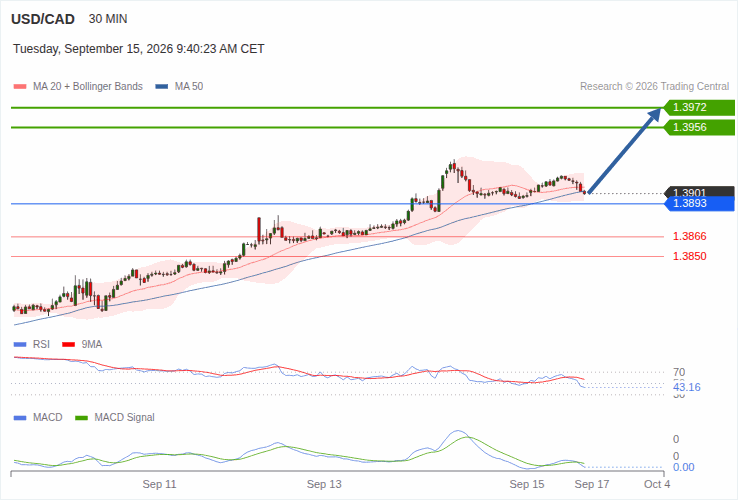Click the Sep 13 date axis label
738x500 pixels.
[324, 484]
